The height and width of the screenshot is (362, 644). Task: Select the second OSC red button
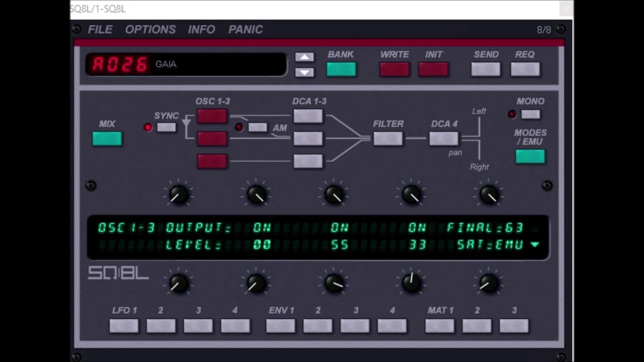click(212, 138)
